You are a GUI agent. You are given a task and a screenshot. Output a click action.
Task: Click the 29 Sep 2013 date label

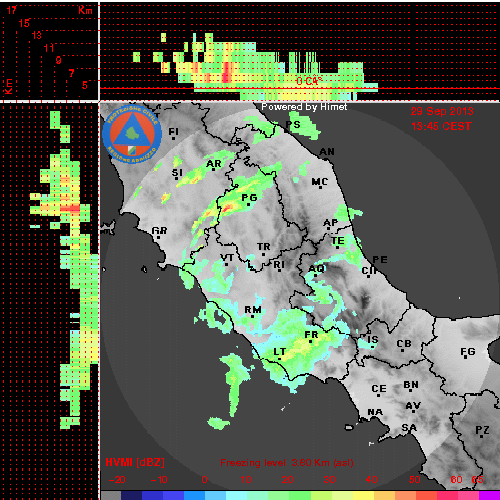(x=442, y=111)
